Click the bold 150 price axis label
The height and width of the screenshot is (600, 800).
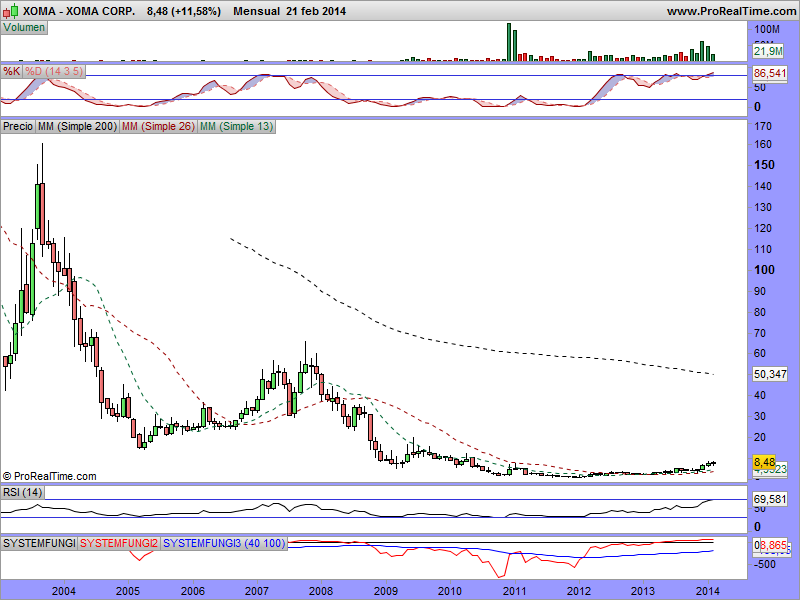click(764, 165)
